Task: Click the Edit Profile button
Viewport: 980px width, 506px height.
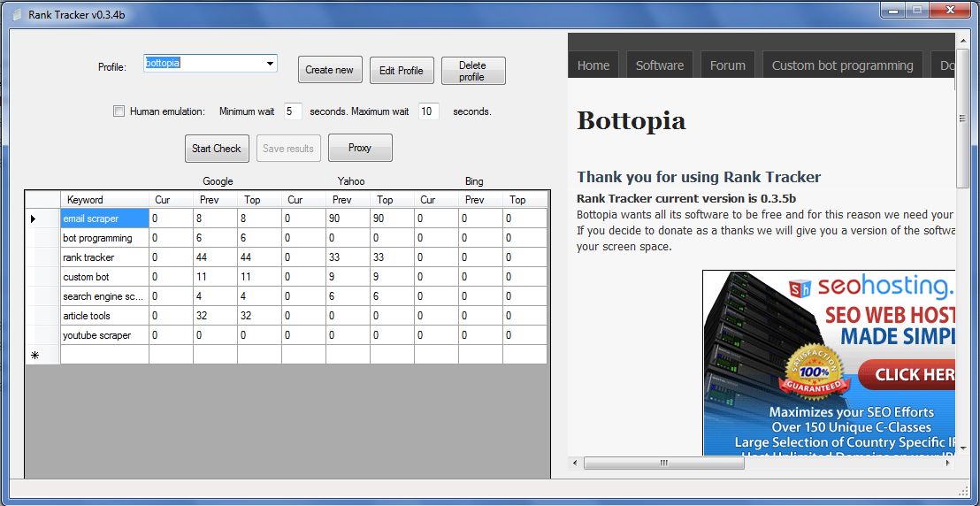Action: (x=402, y=71)
